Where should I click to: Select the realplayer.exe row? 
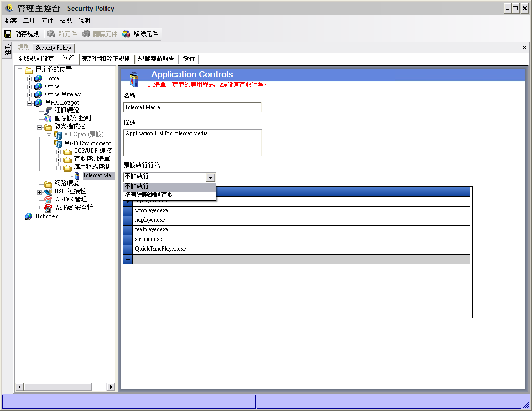click(297, 230)
